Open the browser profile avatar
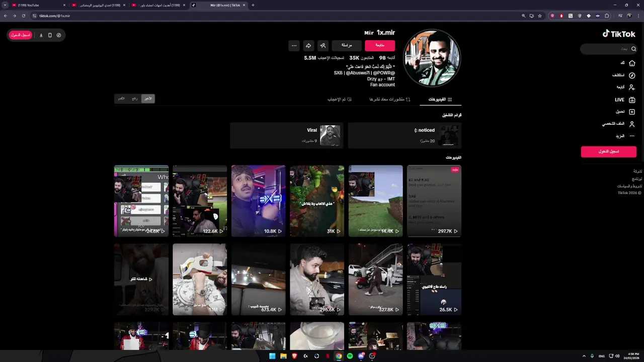 628,16
